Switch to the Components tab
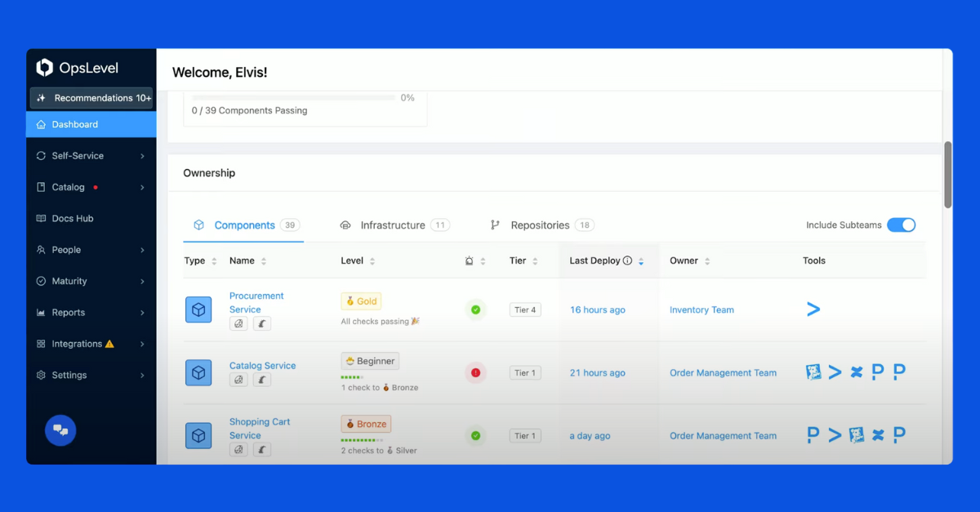Screen dimensions: 980x512 [x=243, y=225]
